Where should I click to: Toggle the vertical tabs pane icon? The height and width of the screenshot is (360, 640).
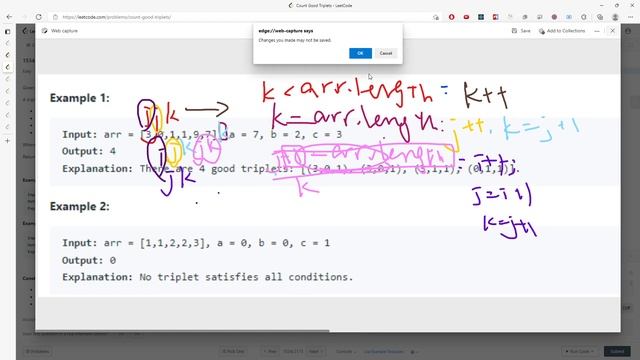pos(7,31)
